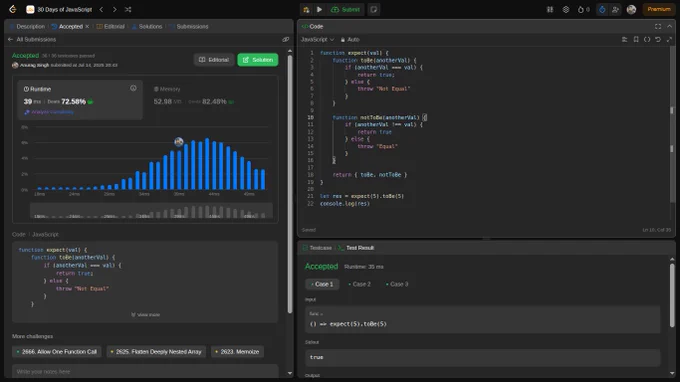Click the curly braces icon
This screenshot has width=680, height=382.
click(647, 39)
